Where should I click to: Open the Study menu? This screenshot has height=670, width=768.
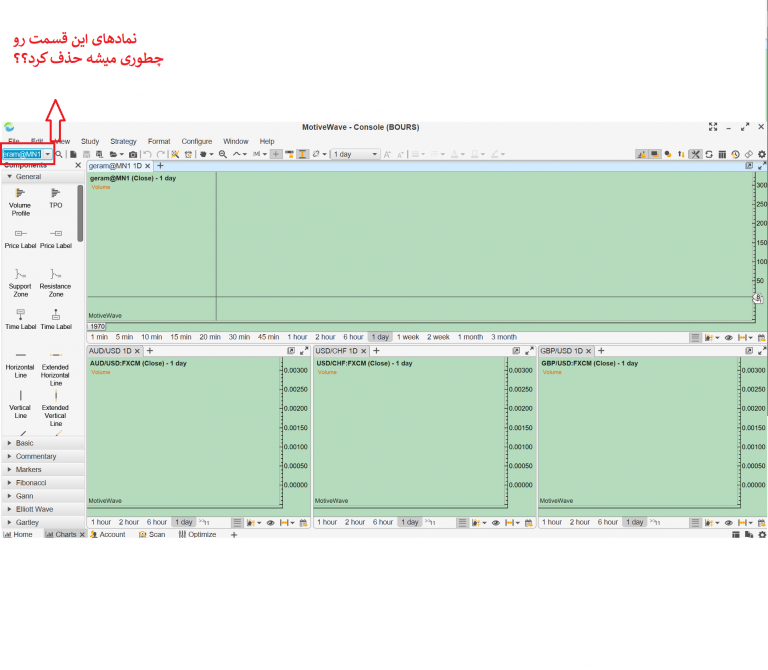point(90,141)
